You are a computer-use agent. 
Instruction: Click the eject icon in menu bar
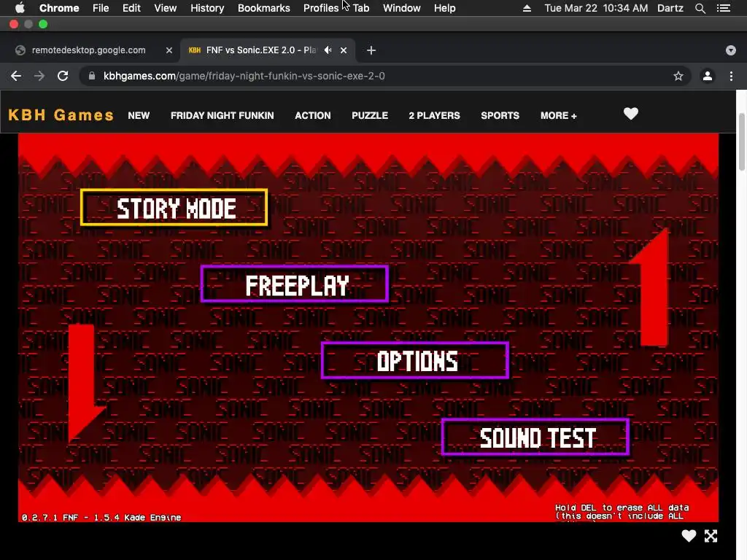[x=527, y=8]
